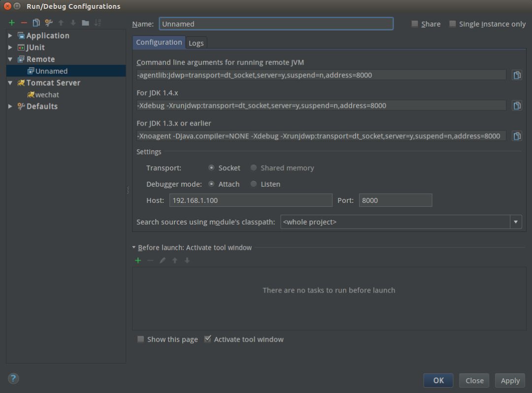This screenshot has width=532, height=393.
Task: Click the Port input field
Action: [x=396, y=200]
